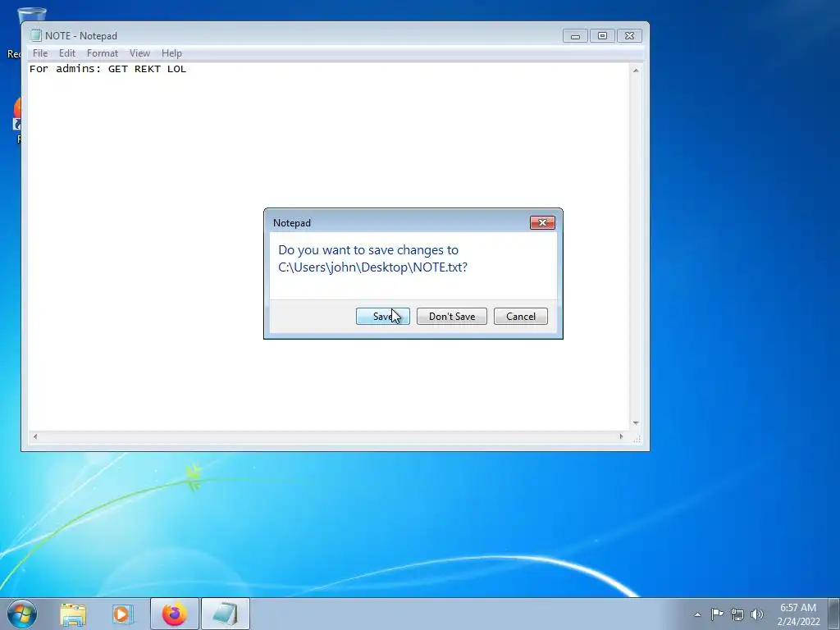Click the vertical scrollbar up arrow
Viewport: 840px width, 630px height.
636,71
